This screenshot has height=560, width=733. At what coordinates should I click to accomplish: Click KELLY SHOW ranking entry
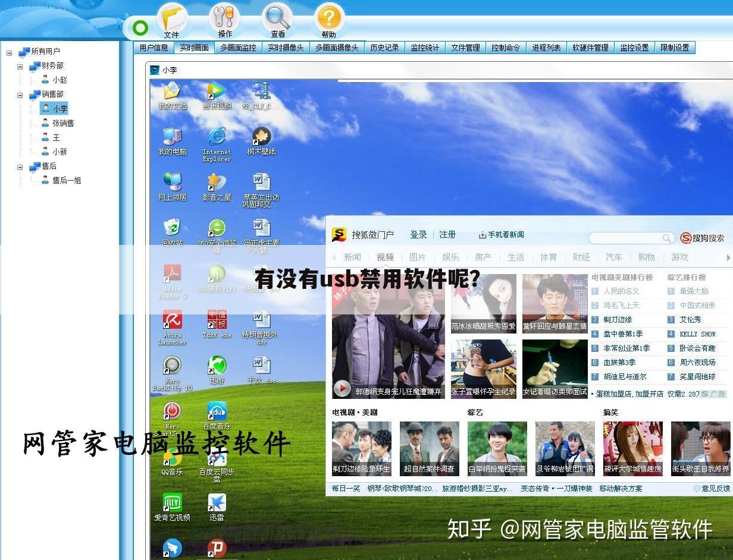697,334
